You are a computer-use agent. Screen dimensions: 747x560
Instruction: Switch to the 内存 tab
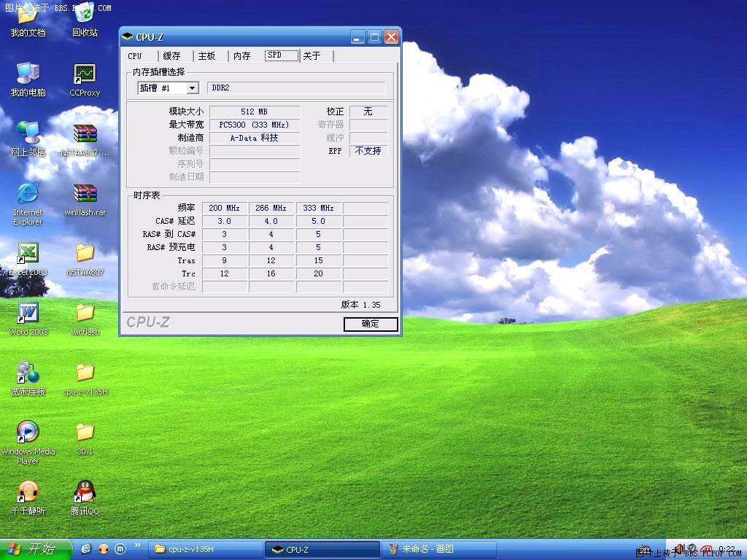click(x=246, y=55)
